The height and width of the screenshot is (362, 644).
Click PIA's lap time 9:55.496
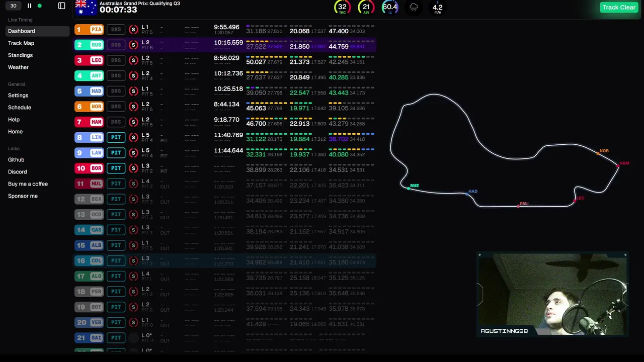[226, 27]
